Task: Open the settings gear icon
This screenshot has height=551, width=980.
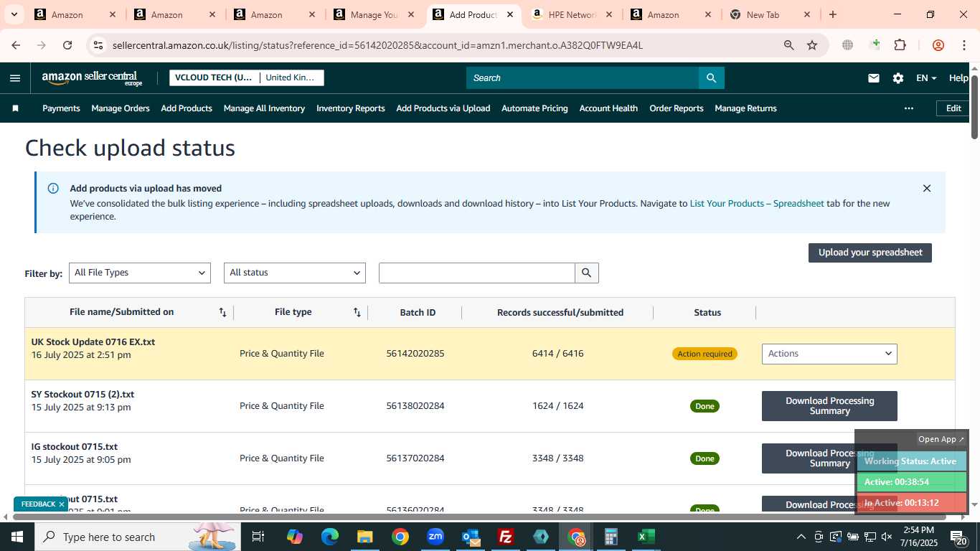Action: coord(898,78)
